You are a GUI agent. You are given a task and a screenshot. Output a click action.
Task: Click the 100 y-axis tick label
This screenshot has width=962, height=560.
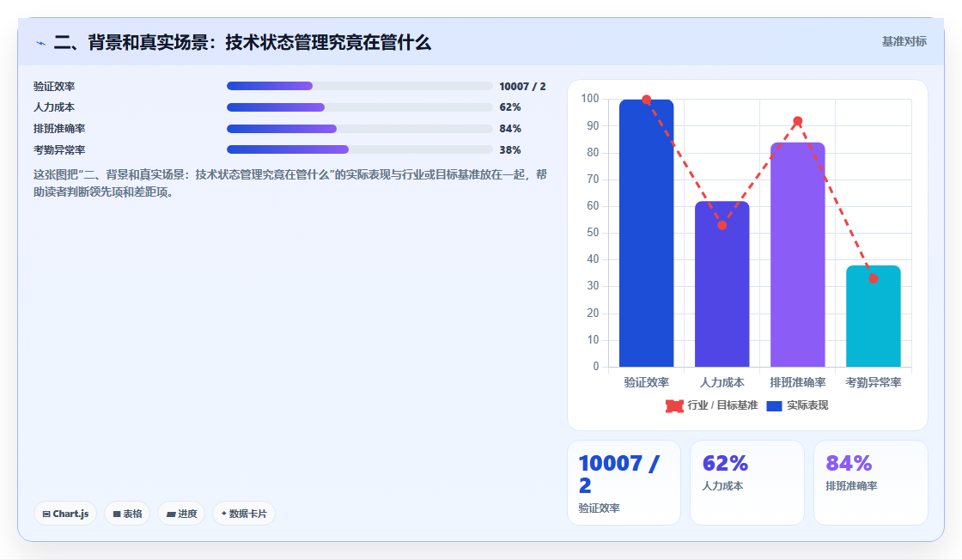pyautogui.click(x=589, y=98)
